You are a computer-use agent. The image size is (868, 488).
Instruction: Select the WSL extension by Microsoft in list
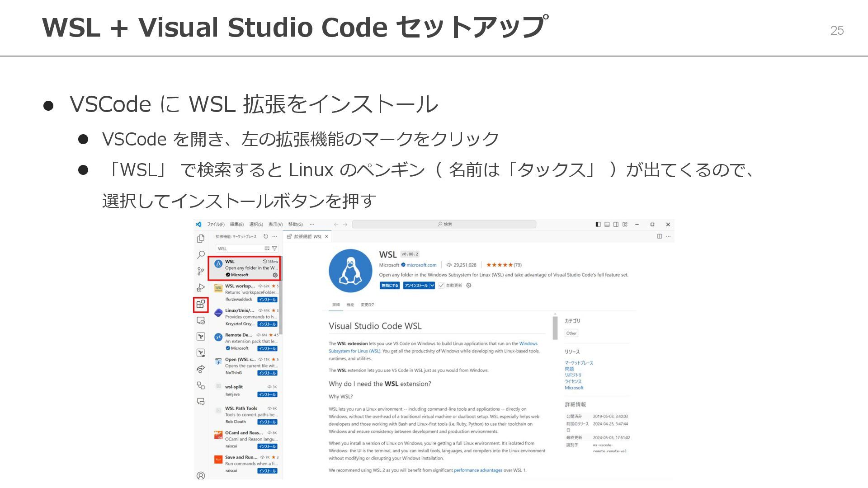(x=245, y=268)
